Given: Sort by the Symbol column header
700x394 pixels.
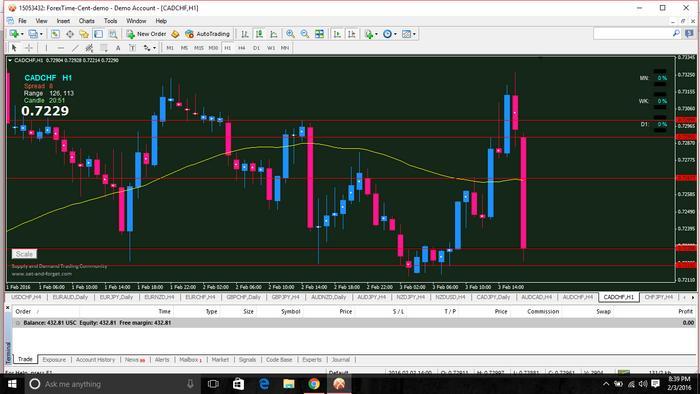Looking at the screenshot, I should point(291,311).
